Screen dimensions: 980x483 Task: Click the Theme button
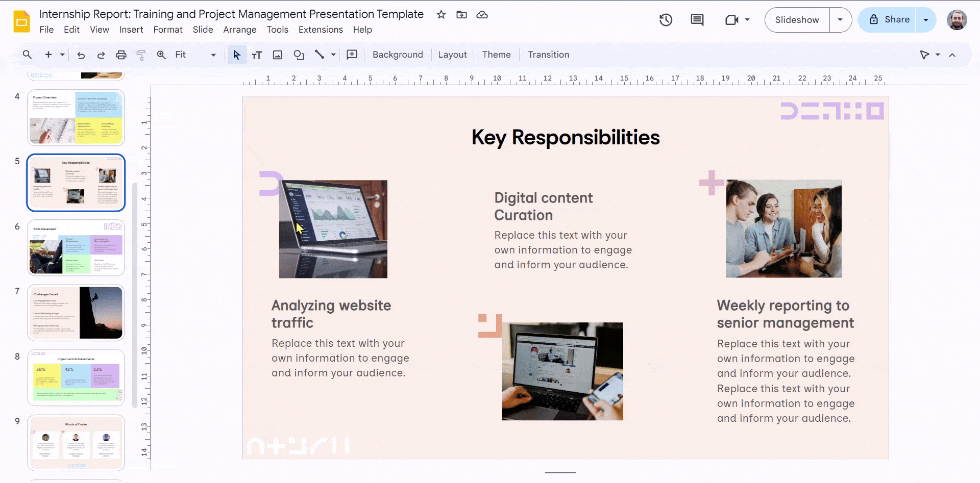pyautogui.click(x=496, y=55)
